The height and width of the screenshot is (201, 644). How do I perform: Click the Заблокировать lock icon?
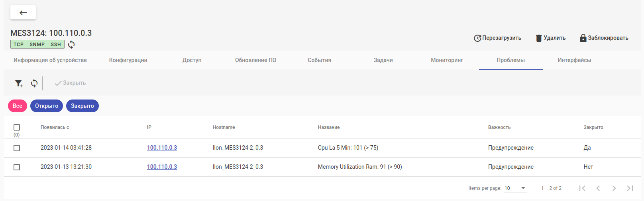pyautogui.click(x=583, y=38)
